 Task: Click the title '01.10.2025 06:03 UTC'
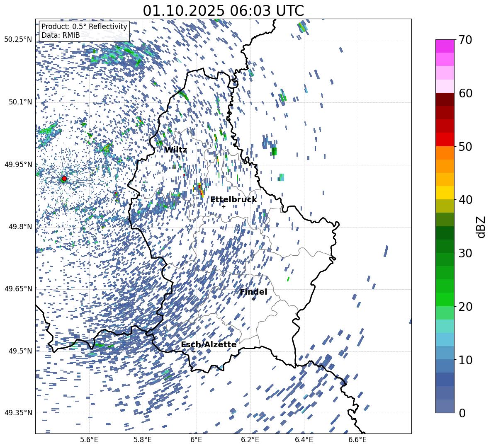(223, 11)
